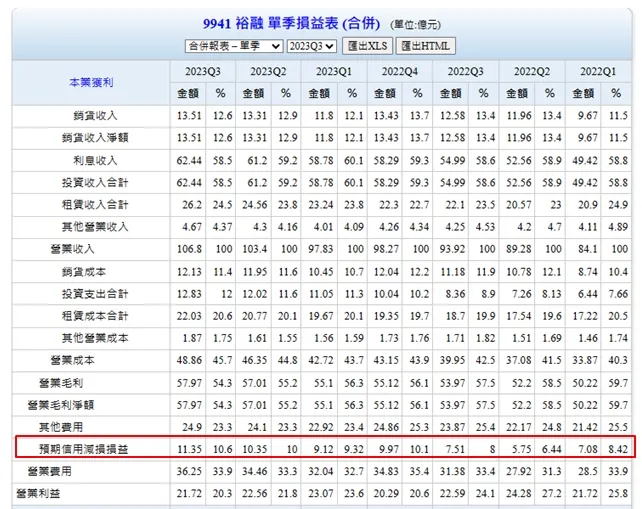Click 2023Q1 其他營業成本 amount 1.56
This screenshot has width=642, height=509.
(x=323, y=338)
